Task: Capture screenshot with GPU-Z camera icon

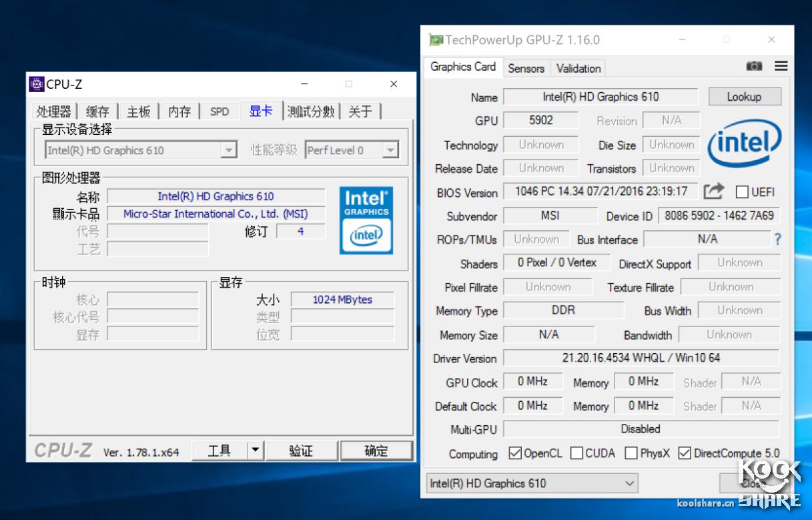Action: [x=754, y=65]
